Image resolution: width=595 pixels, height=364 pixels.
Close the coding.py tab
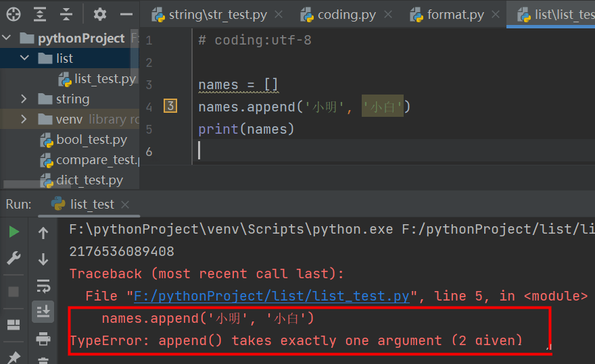tap(388, 14)
